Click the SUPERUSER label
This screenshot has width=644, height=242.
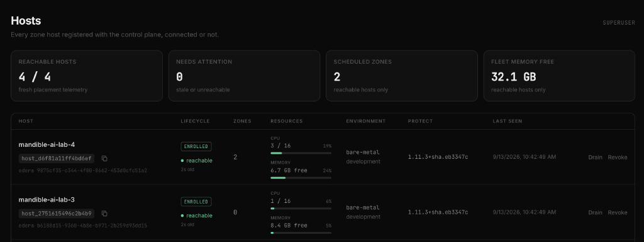click(x=619, y=23)
